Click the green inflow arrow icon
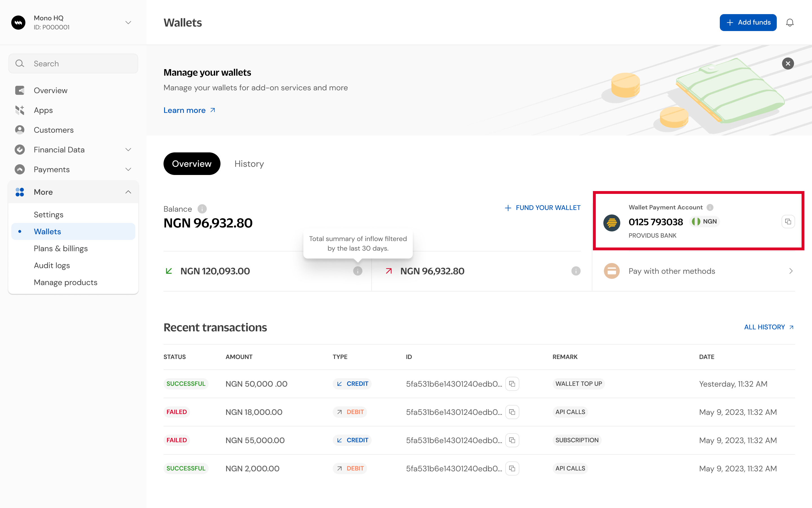Image resolution: width=812 pixels, height=508 pixels. pyautogui.click(x=169, y=271)
